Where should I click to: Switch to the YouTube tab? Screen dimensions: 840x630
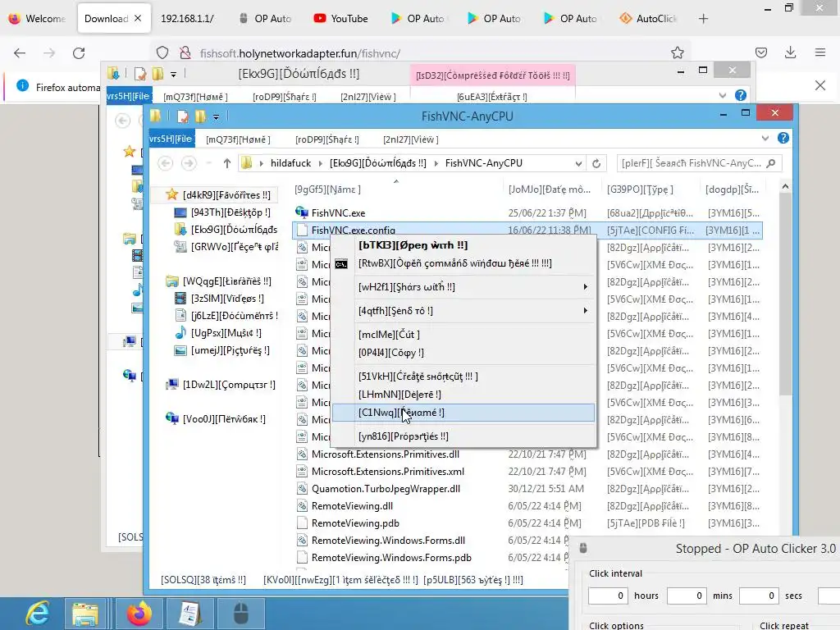[x=340, y=18]
